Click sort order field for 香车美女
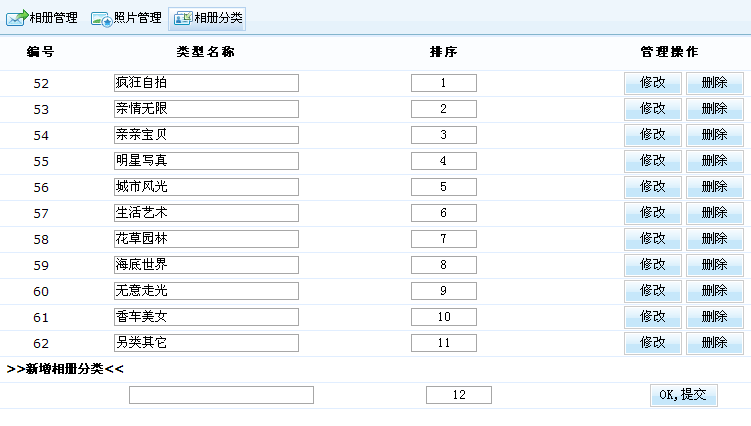Viewport: 751px width, 426px height. [x=444, y=317]
